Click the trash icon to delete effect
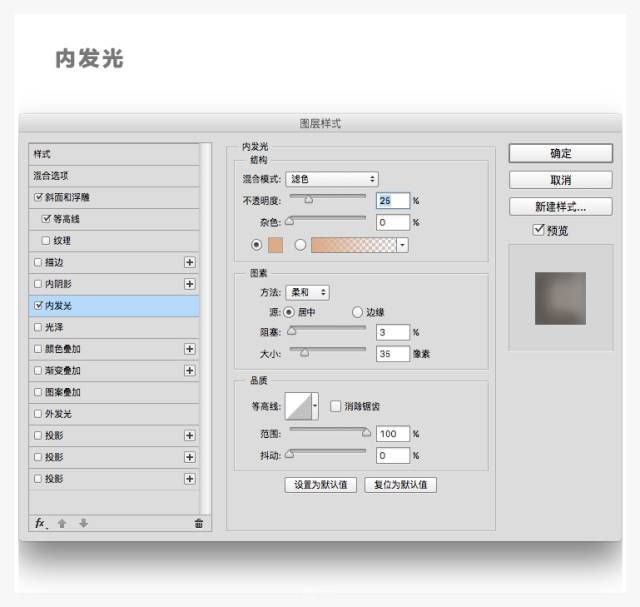 tap(198, 523)
